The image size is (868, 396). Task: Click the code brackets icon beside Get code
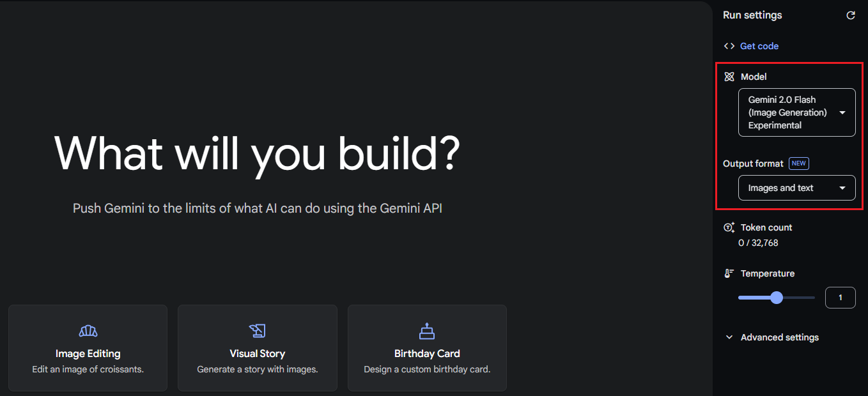[729, 46]
